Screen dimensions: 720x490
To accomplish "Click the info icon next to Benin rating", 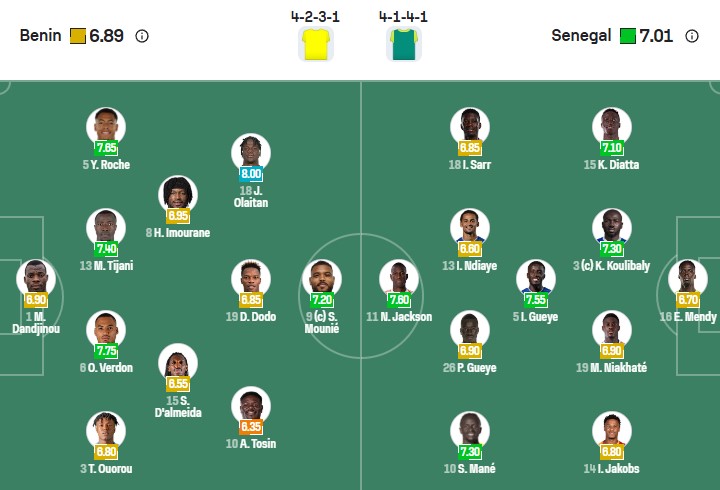I will 142,36.
